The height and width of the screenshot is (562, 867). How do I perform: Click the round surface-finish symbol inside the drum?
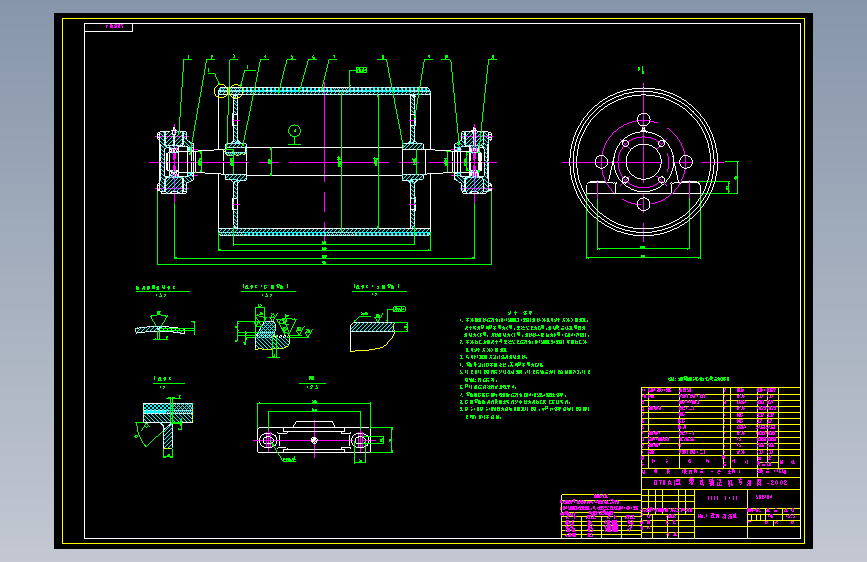tap(295, 131)
